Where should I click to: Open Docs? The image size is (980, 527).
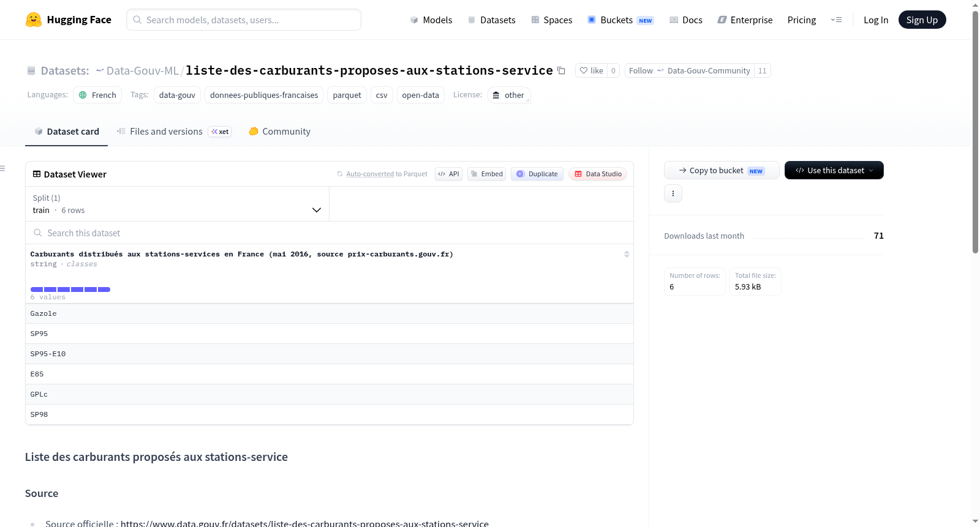click(686, 20)
